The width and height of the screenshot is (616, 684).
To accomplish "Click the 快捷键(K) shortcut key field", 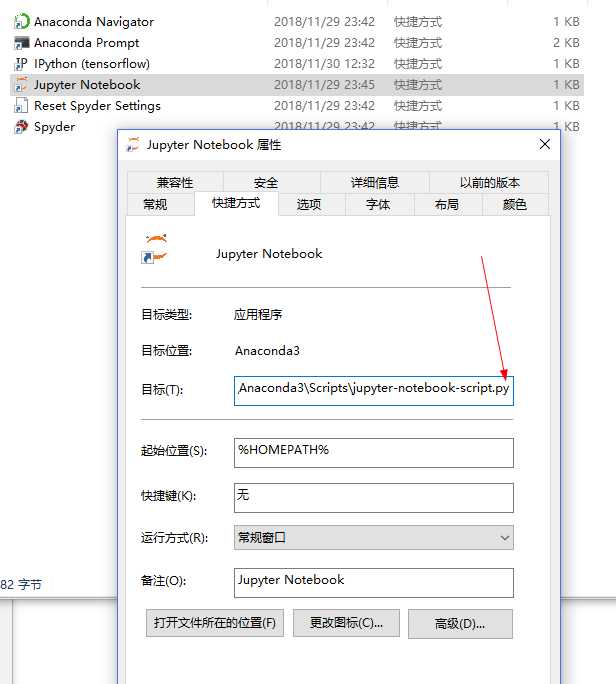I will point(374,498).
